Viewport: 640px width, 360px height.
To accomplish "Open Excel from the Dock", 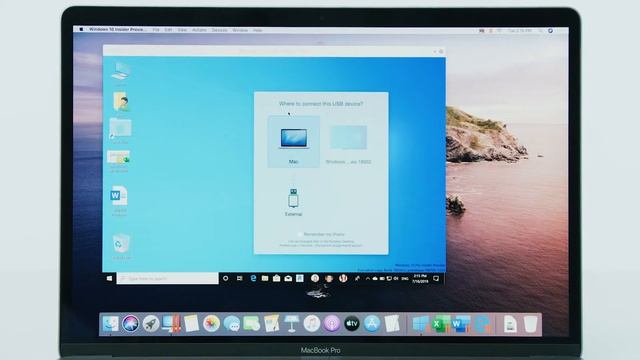I will coord(440,324).
